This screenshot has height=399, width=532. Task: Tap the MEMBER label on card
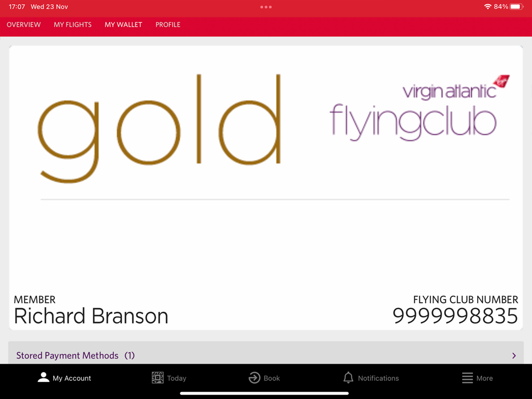click(x=35, y=300)
